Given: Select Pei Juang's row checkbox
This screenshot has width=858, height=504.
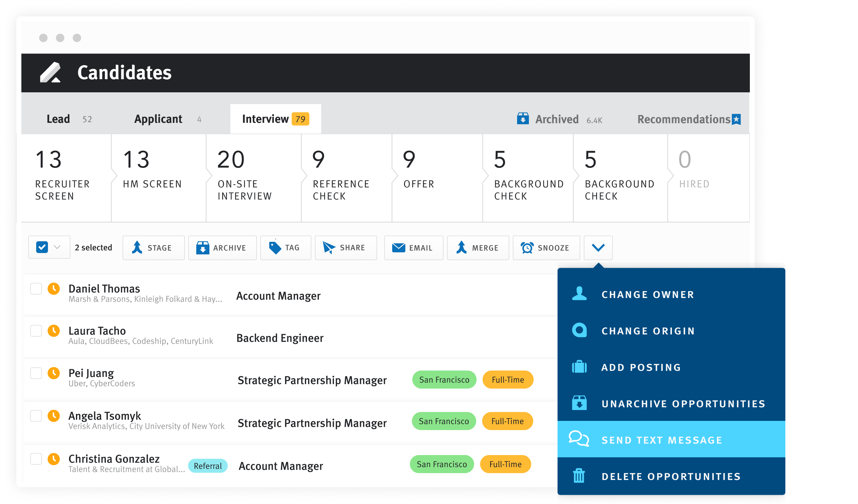Looking at the screenshot, I should [36, 373].
